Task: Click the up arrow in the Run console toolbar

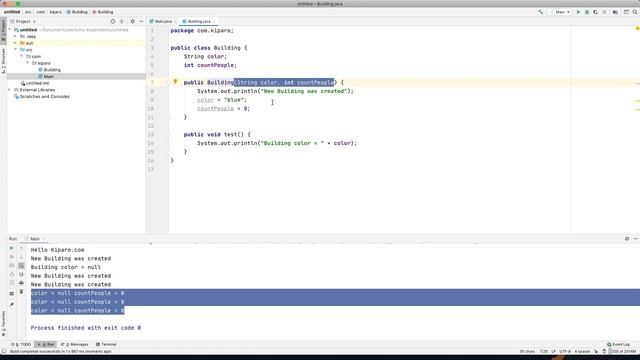Action: coord(21,248)
